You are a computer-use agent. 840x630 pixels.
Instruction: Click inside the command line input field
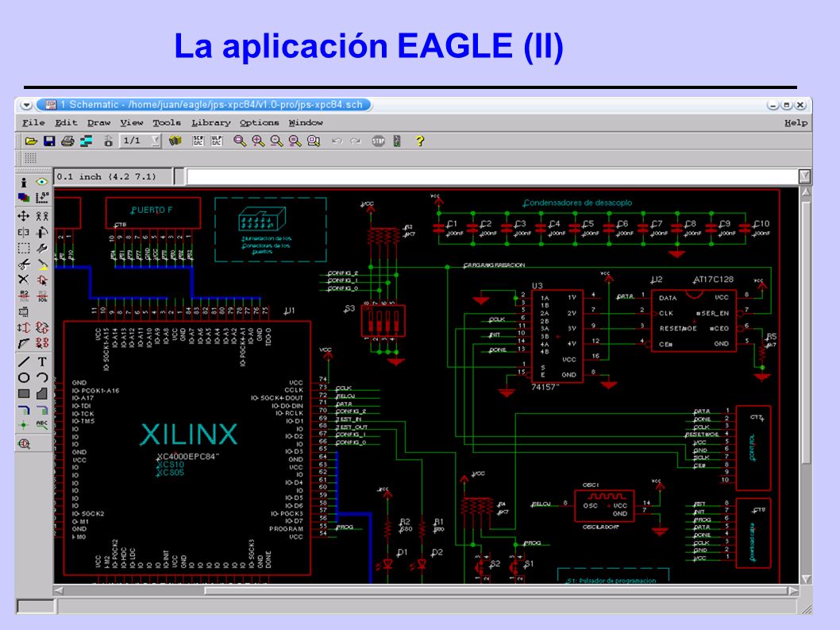492,176
